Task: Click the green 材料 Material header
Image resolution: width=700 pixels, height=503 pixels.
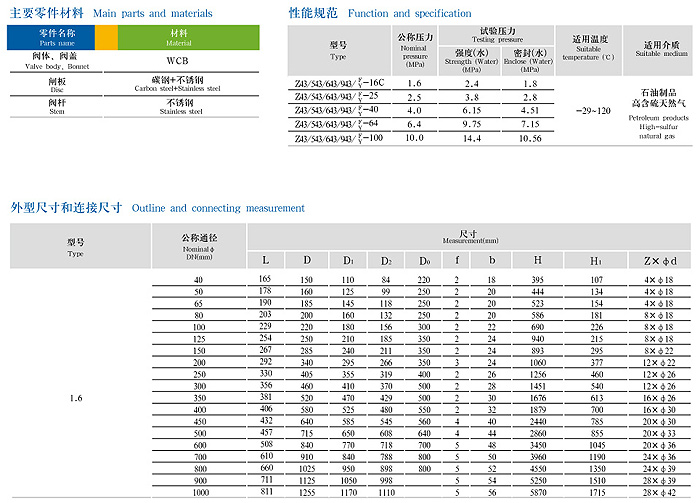Action: coord(178,38)
